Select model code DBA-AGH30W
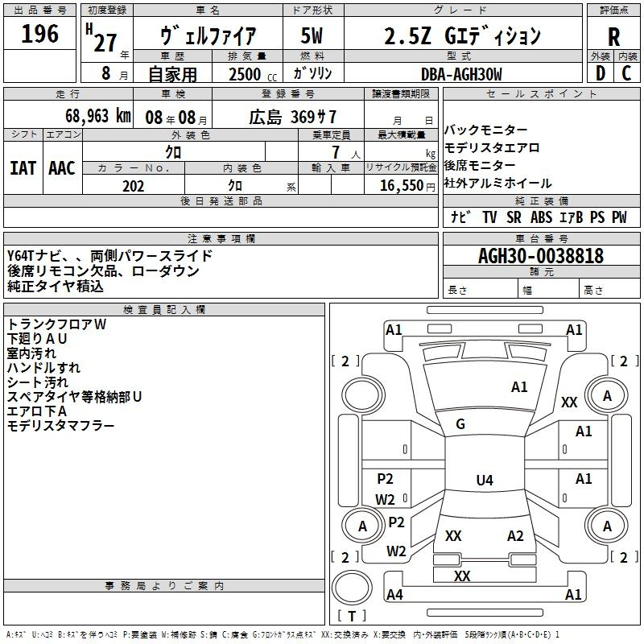The image size is (644, 644). [461, 74]
